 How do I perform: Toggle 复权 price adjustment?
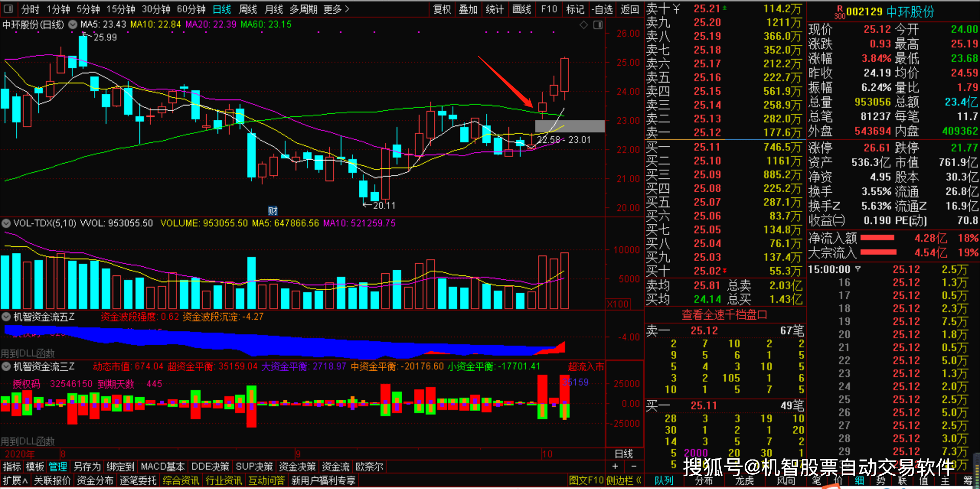click(442, 9)
